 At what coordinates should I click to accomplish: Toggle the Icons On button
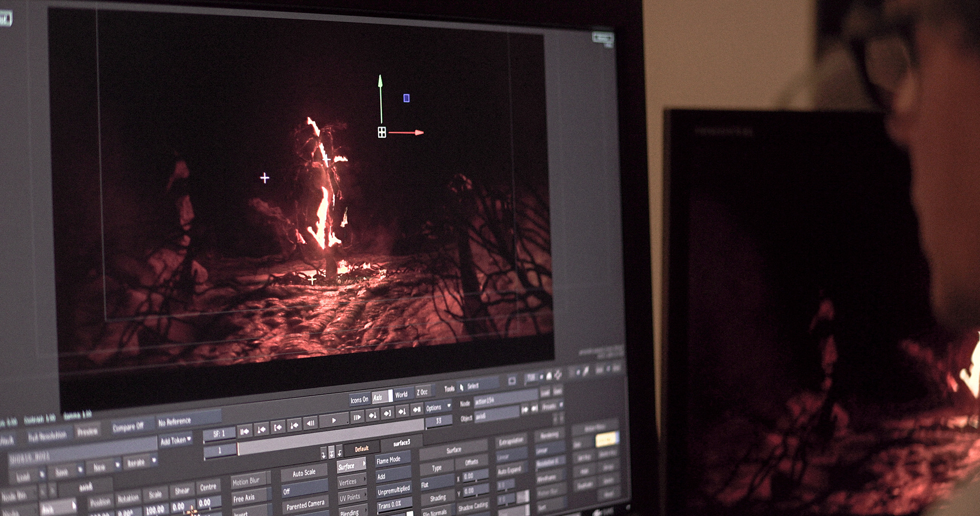pyautogui.click(x=359, y=400)
